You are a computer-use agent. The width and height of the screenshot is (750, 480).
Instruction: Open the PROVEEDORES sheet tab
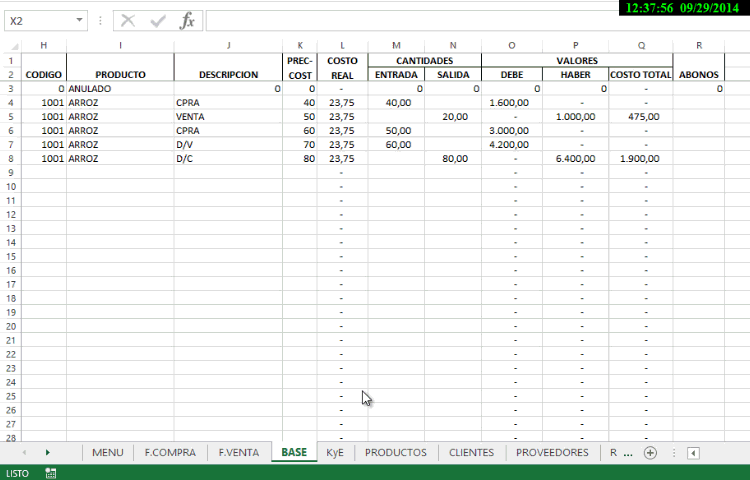[552, 452]
